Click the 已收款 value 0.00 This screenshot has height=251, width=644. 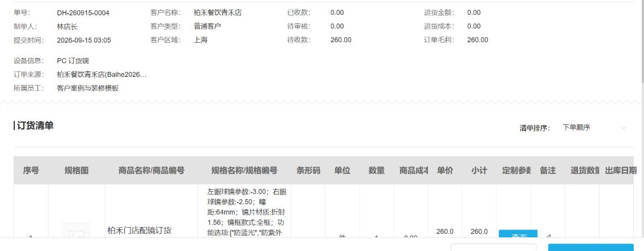tap(337, 13)
